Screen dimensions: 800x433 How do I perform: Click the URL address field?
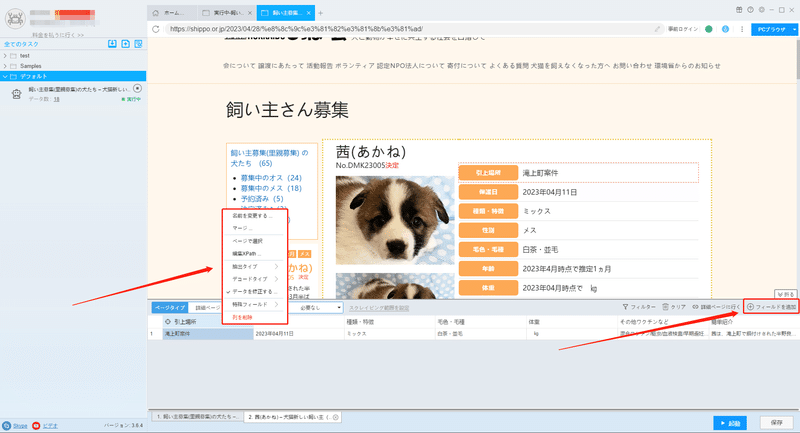pos(408,29)
